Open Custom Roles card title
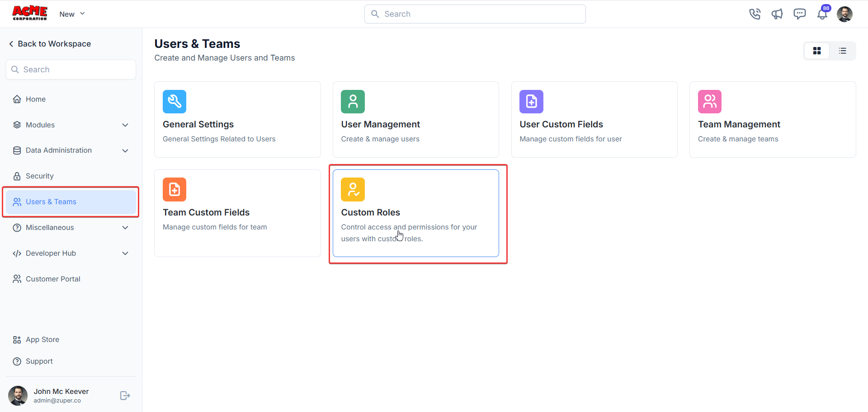 tap(370, 212)
